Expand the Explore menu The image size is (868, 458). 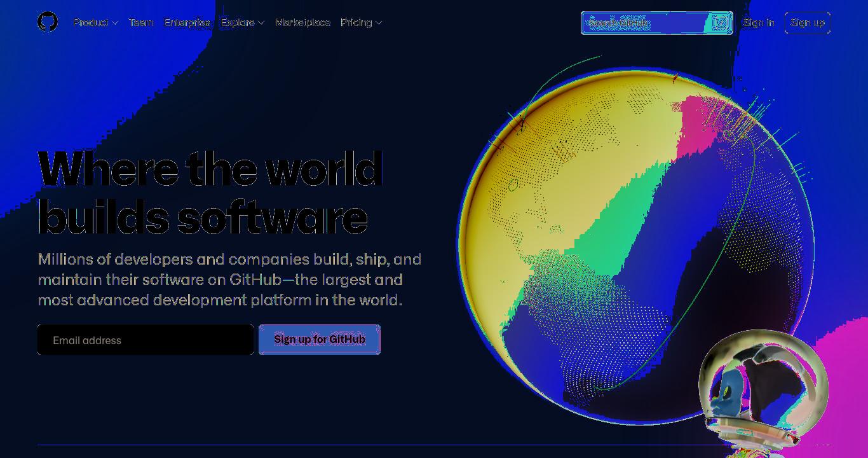pos(243,23)
